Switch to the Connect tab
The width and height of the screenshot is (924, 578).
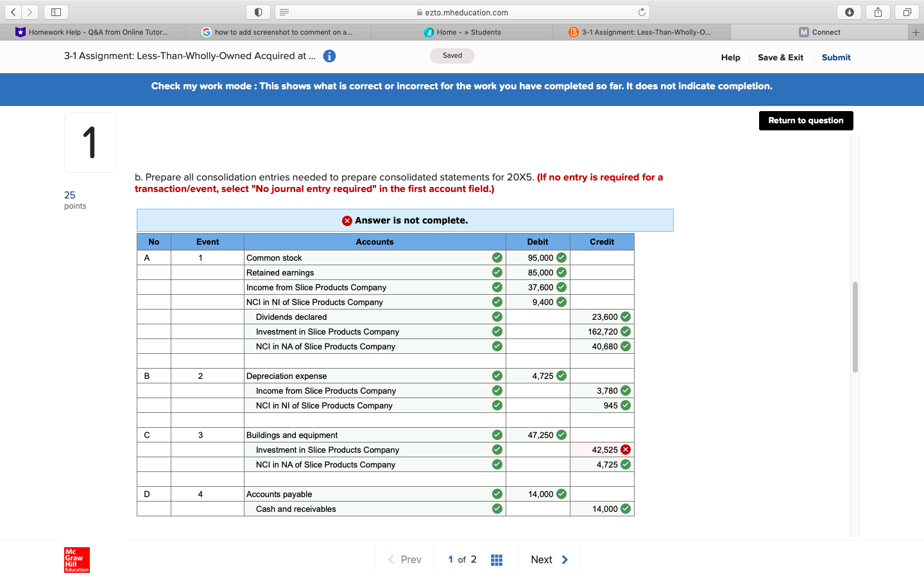[820, 32]
